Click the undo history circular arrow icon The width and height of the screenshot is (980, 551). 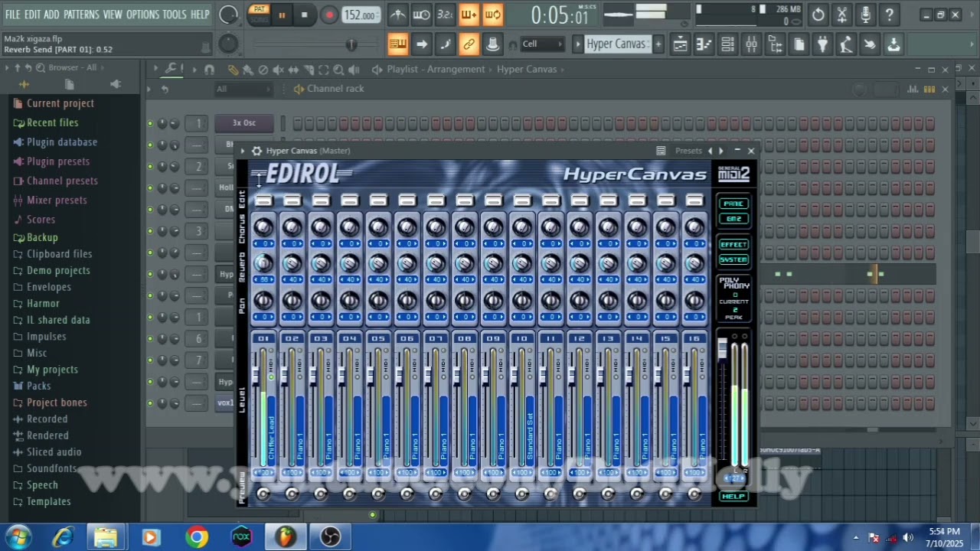coord(818,15)
